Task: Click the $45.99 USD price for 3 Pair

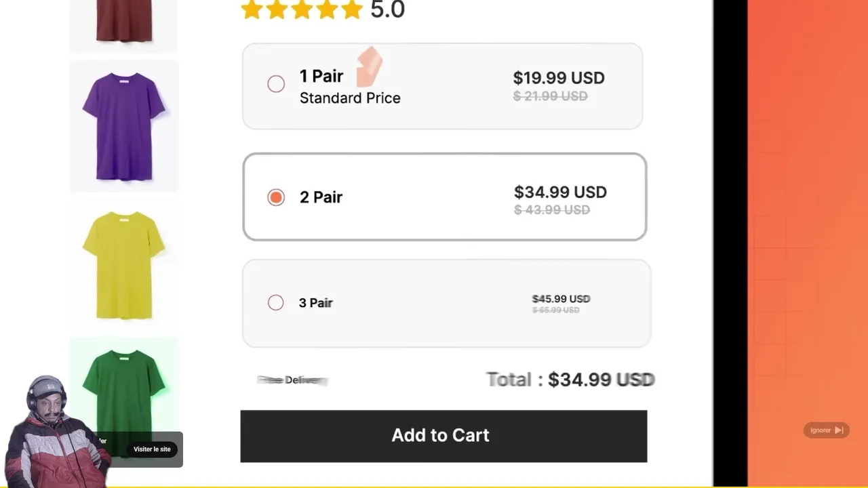Action: (561, 299)
